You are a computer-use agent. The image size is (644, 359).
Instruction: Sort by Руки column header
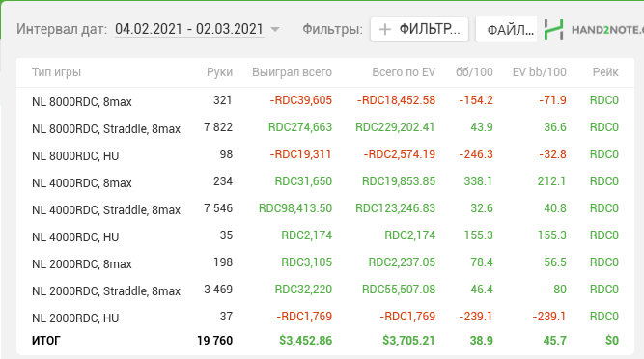[x=219, y=72]
